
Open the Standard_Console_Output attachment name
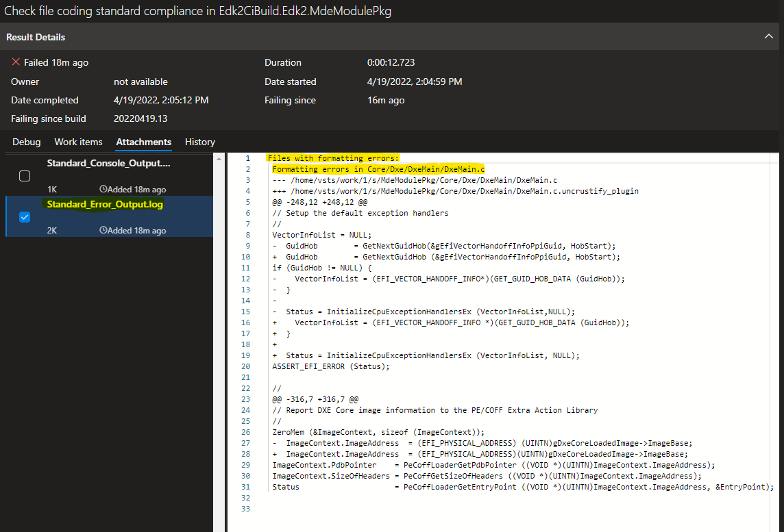click(x=108, y=163)
